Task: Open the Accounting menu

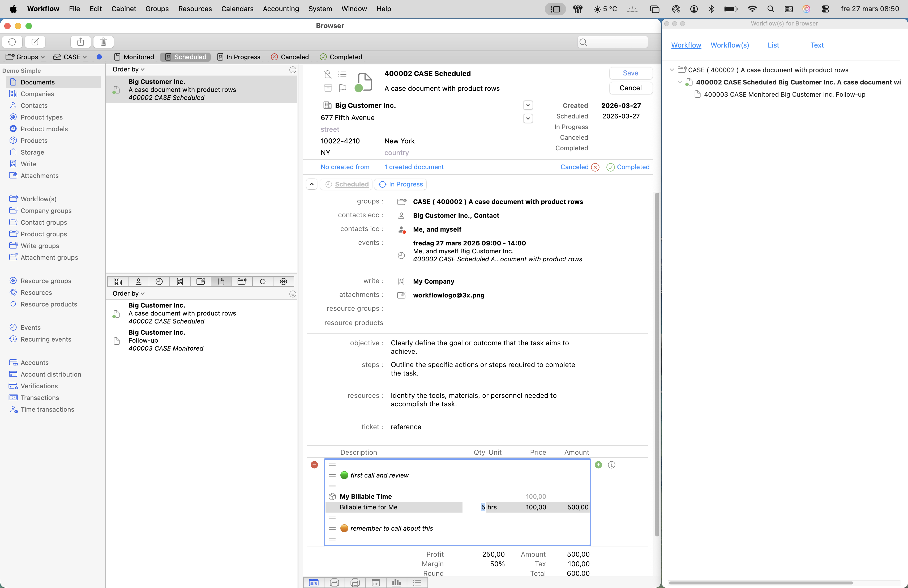Action: point(280,8)
